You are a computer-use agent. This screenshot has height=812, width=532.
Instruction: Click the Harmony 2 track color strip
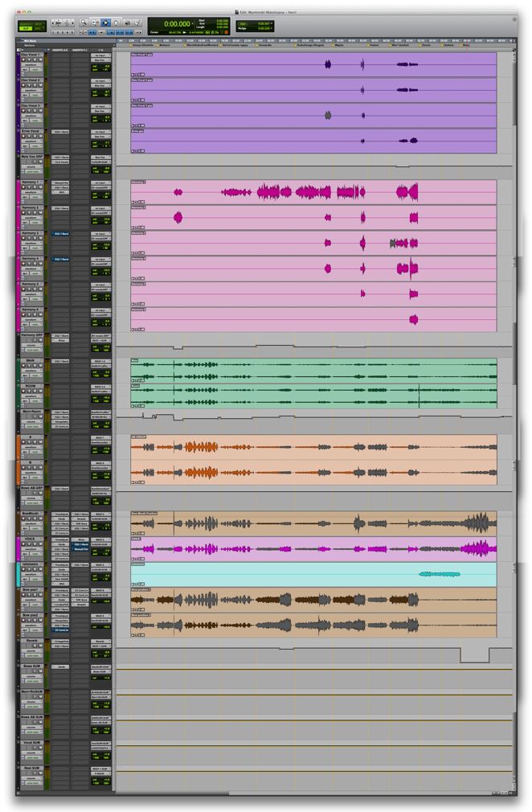pos(18,217)
